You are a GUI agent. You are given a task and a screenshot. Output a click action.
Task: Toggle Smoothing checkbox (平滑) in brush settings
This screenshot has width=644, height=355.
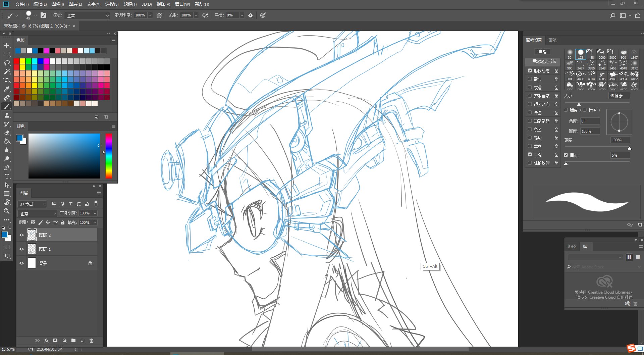530,155
